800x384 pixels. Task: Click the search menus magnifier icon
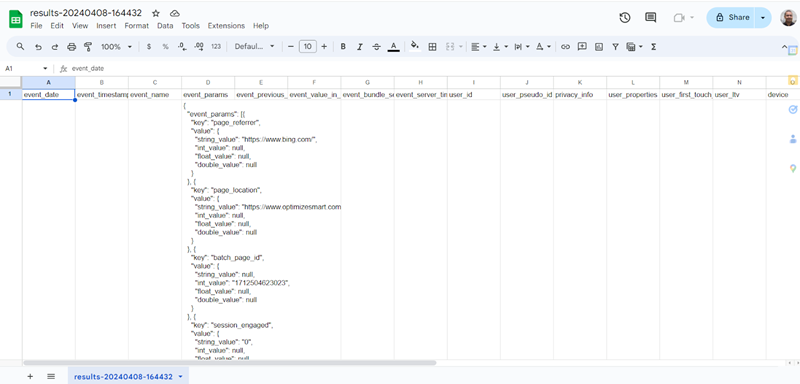[x=20, y=46]
